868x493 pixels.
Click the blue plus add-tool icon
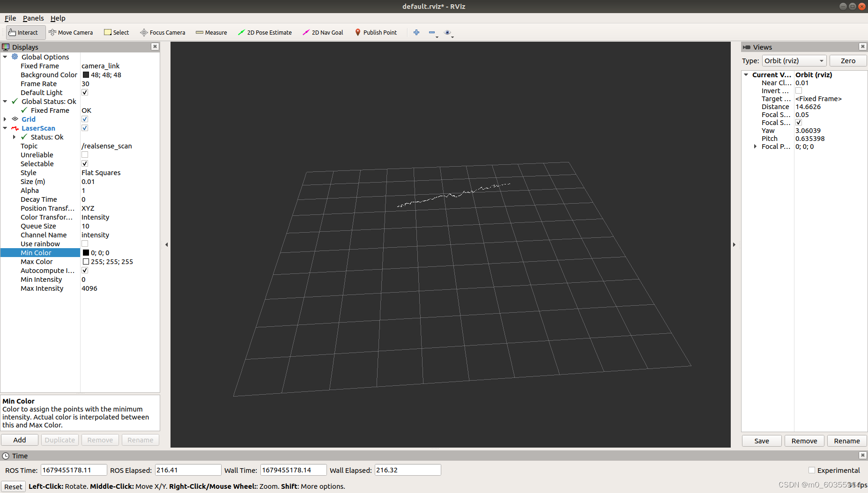click(x=416, y=32)
